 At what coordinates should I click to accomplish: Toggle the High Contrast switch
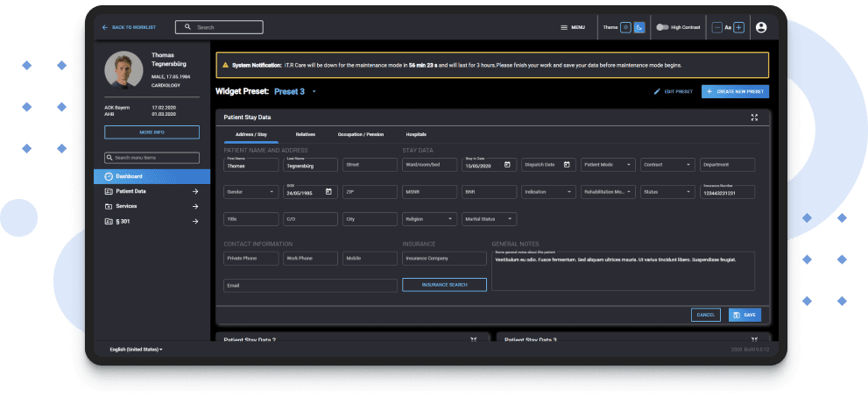(662, 27)
